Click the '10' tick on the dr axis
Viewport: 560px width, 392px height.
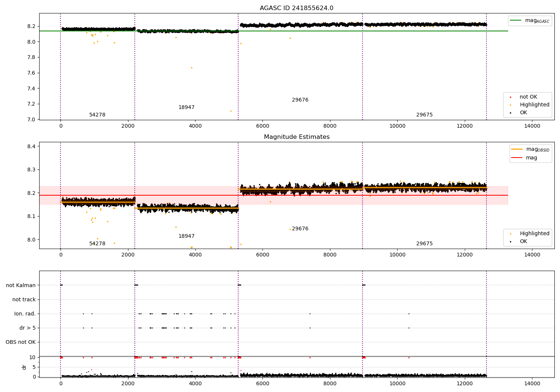(x=32, y=358)
